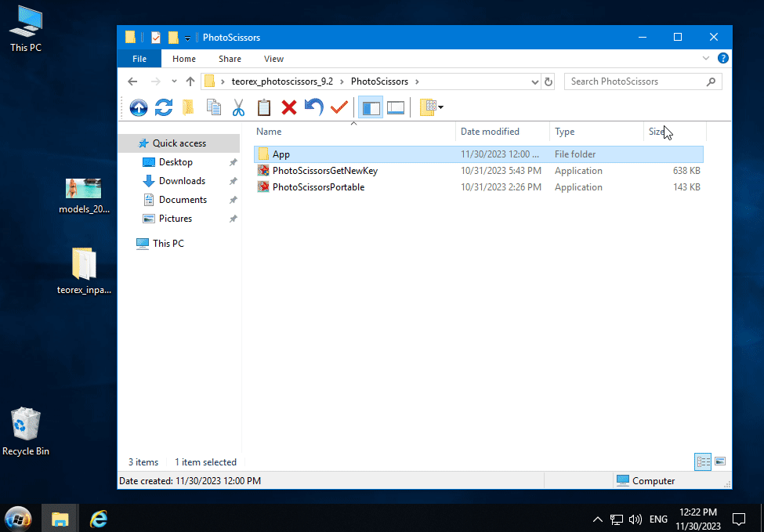Open the Start menu button
764x532 pixels.
click(x=18, y=519)
